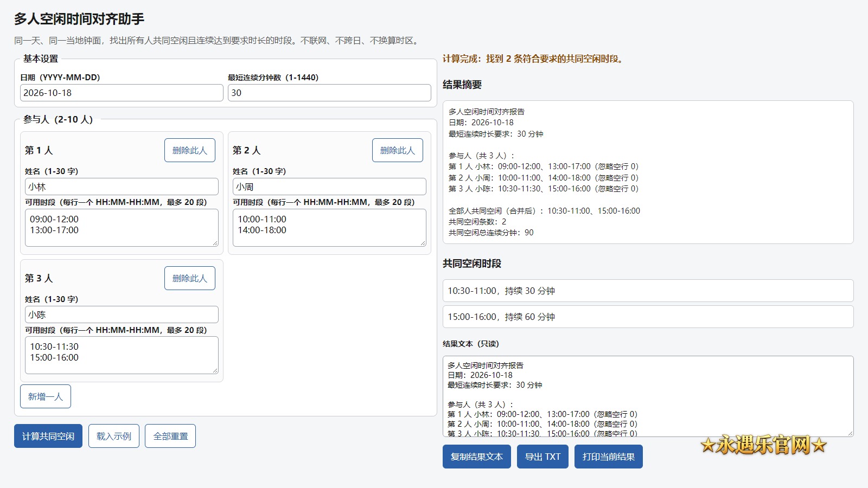Click 载入示例 to load sample data
Screen dimensions: 868x488
coord(114,436)
